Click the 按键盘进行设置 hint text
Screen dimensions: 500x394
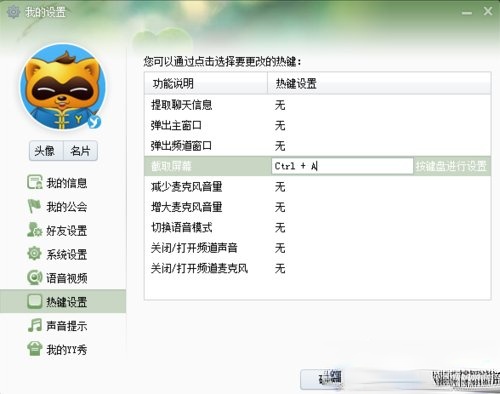click(x=451, y=166)
